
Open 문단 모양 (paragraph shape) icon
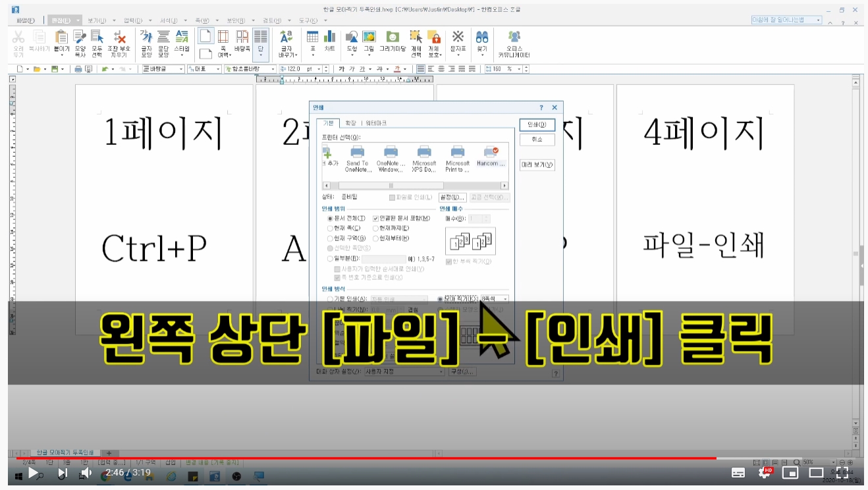[163, 38]
